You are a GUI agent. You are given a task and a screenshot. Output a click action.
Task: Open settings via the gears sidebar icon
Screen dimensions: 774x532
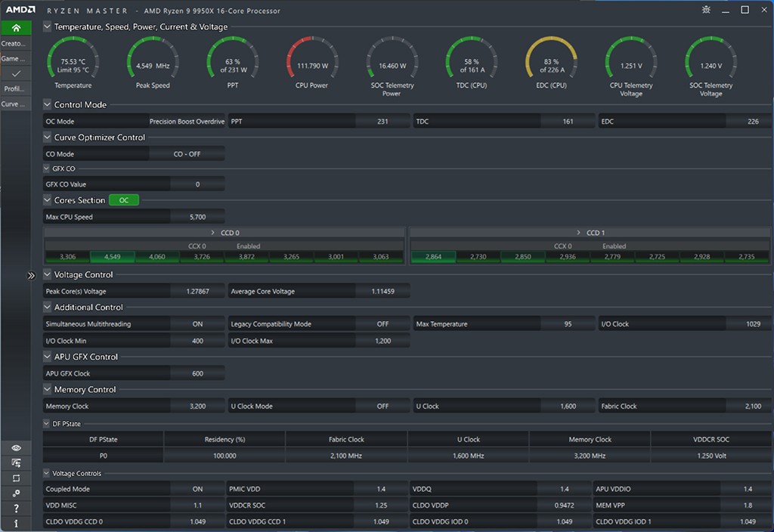[x=16, y=493]
